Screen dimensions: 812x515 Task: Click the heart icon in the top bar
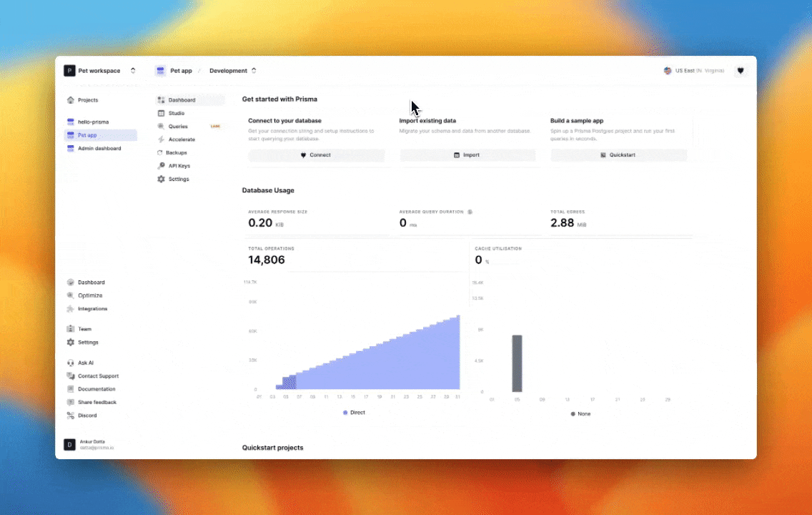740,70
